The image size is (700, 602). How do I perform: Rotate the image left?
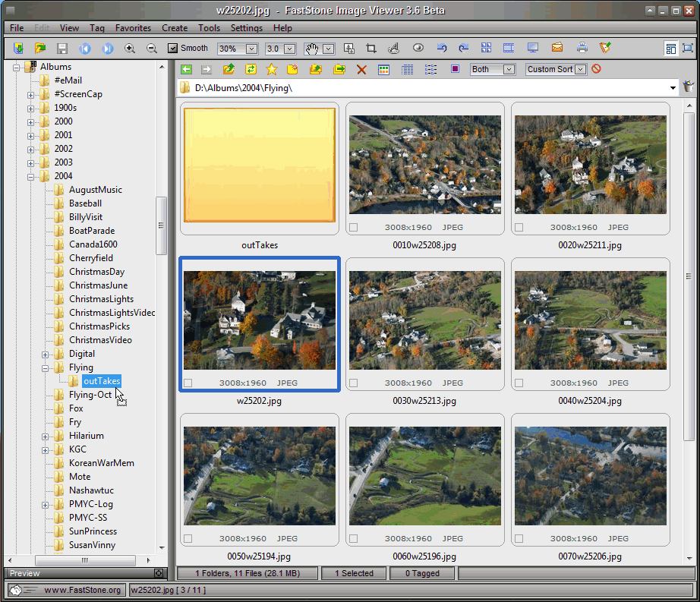(442, 48)
